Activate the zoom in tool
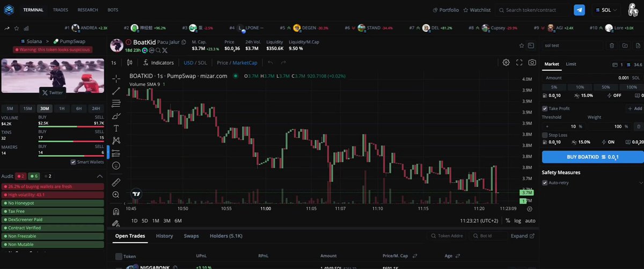Image resolution: width=644 pixels, height=269 pixels. pyautogui.click(x=116, y=195)
